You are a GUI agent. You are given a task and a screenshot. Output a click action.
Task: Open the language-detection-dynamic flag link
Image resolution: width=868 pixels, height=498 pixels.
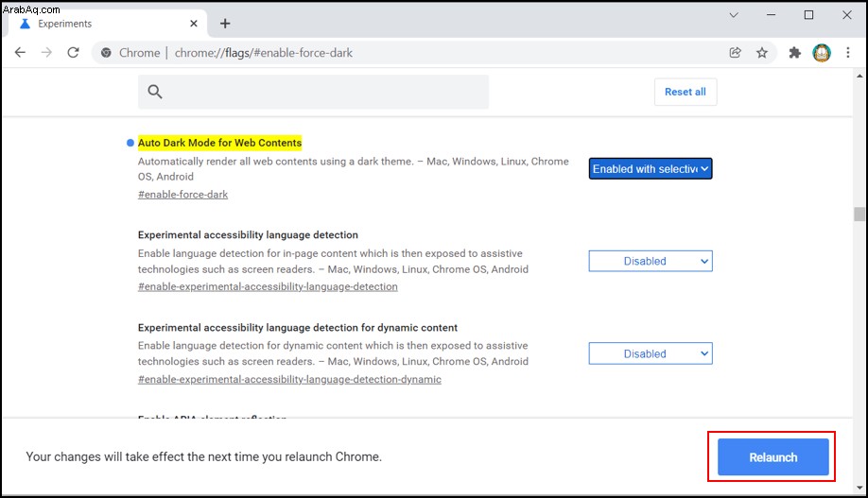(x=289, y=379)
